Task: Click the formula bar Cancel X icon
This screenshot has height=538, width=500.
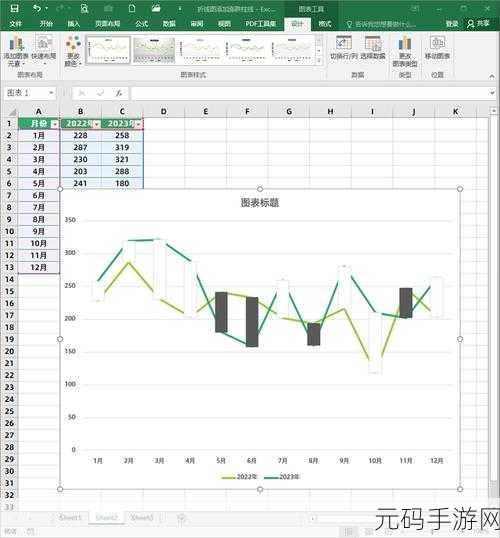Action: pos(82,93)
